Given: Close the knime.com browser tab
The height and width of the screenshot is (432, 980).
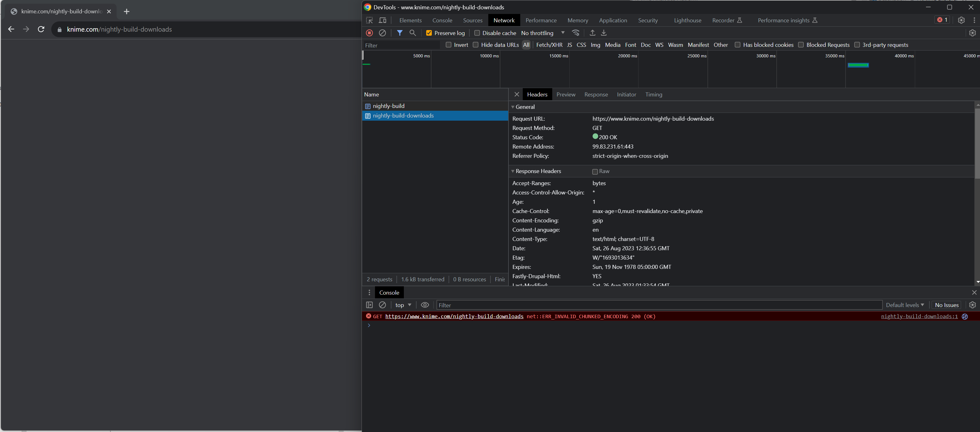Looking at the screenshot, I should [109, 11].
